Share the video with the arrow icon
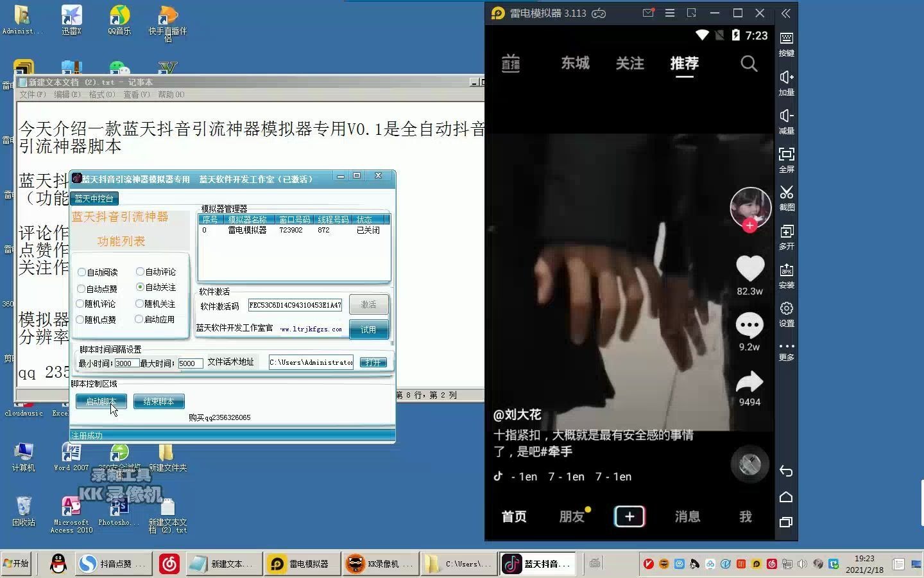Screen dimensions: 924x578 pos(749,382)
